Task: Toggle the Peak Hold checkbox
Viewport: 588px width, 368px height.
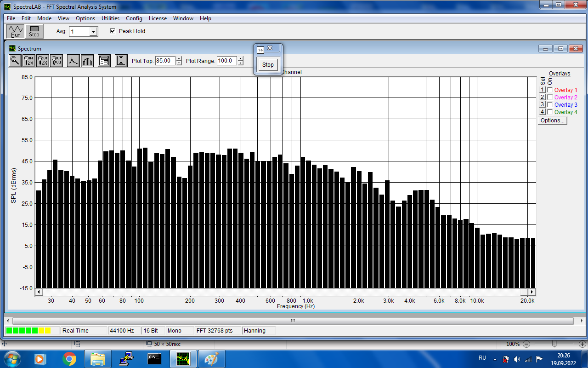Action: click(113, 31)
